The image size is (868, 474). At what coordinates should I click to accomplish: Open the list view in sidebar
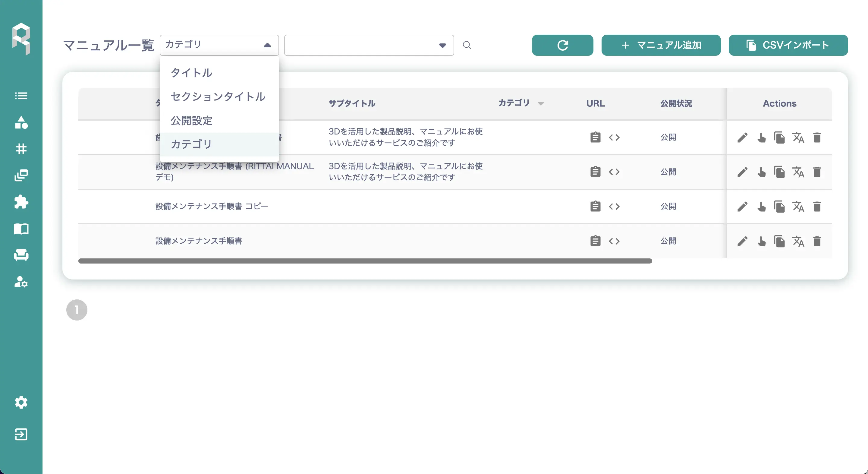pos(21,96)
